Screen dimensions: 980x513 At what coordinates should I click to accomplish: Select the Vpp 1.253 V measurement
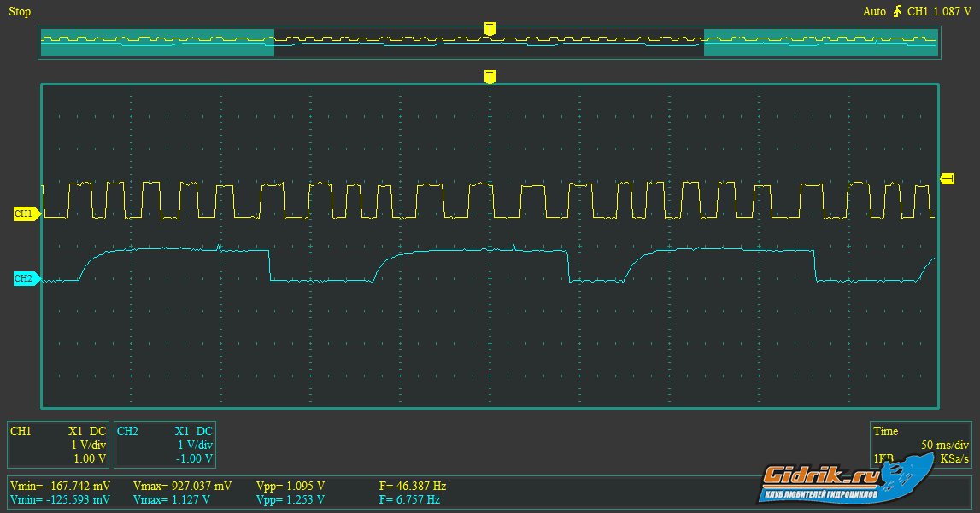pos(290,499)
